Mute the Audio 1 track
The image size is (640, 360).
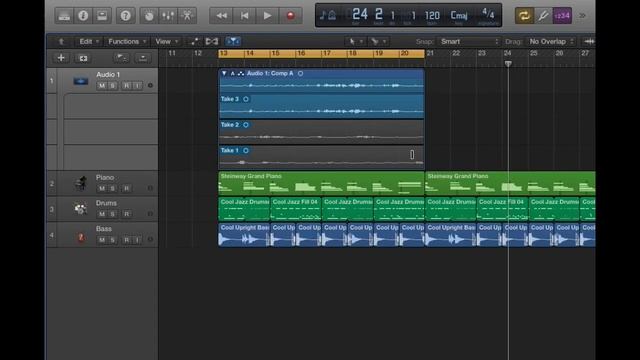point(102,86)
